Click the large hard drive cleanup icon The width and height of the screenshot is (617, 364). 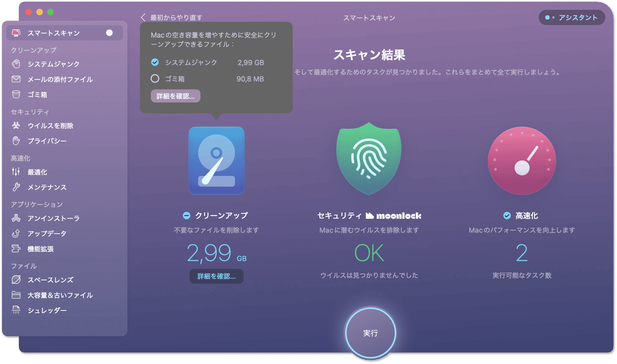(x=216, y=160)
